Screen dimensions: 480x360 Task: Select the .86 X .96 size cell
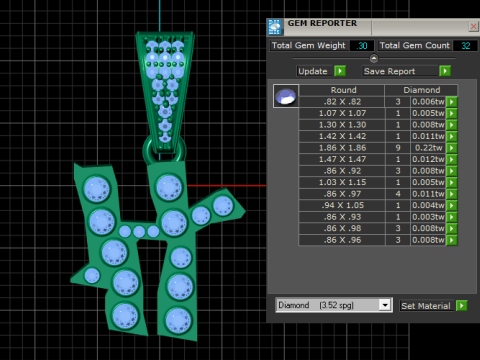pyautogui.click(x=342, y=240)
